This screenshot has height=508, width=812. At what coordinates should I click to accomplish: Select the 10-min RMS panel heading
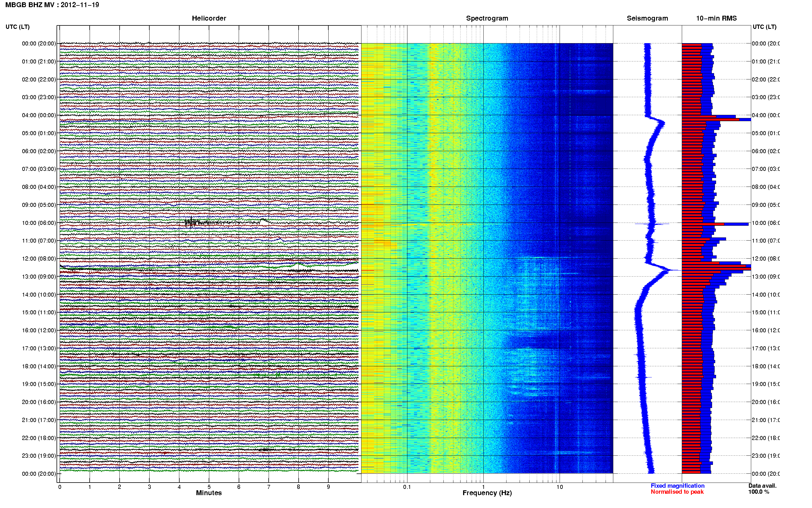coord(716,18)
